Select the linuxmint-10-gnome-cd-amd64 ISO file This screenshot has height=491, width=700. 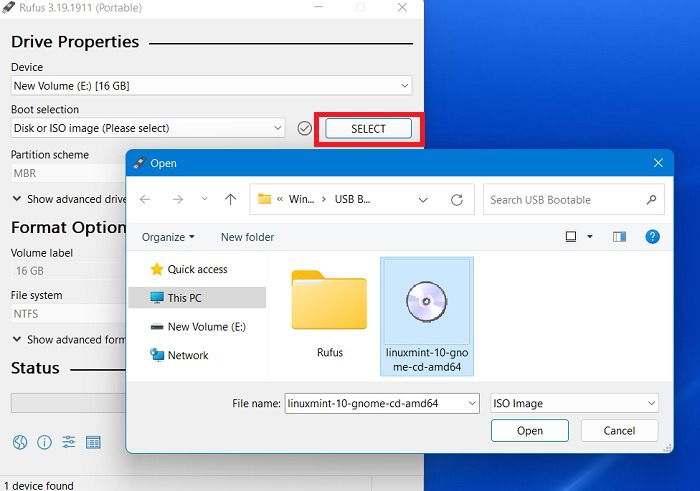click(427, 316)
